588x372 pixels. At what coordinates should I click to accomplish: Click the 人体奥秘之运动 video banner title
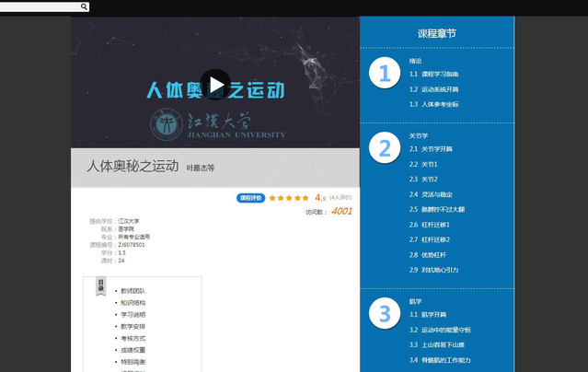215,90
